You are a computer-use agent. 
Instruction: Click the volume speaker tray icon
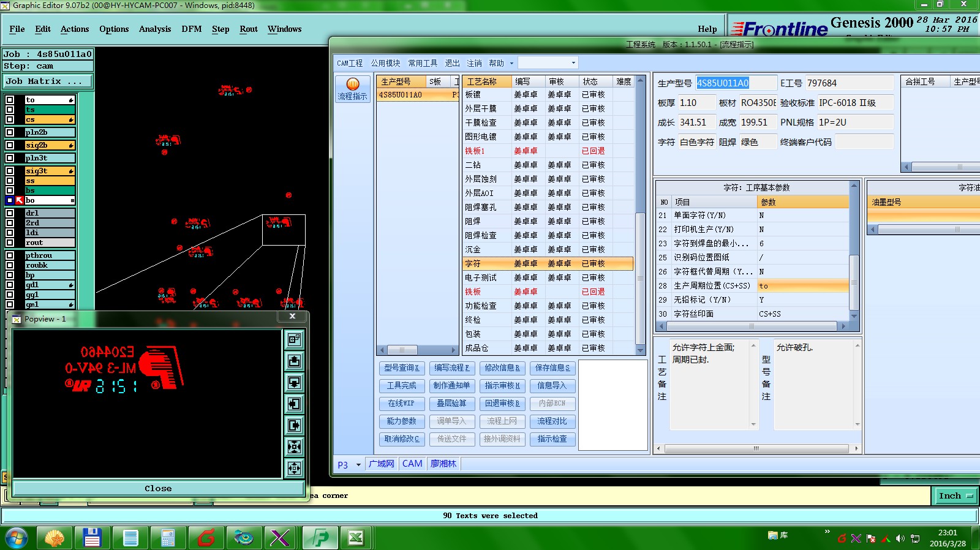coord(900,539)
